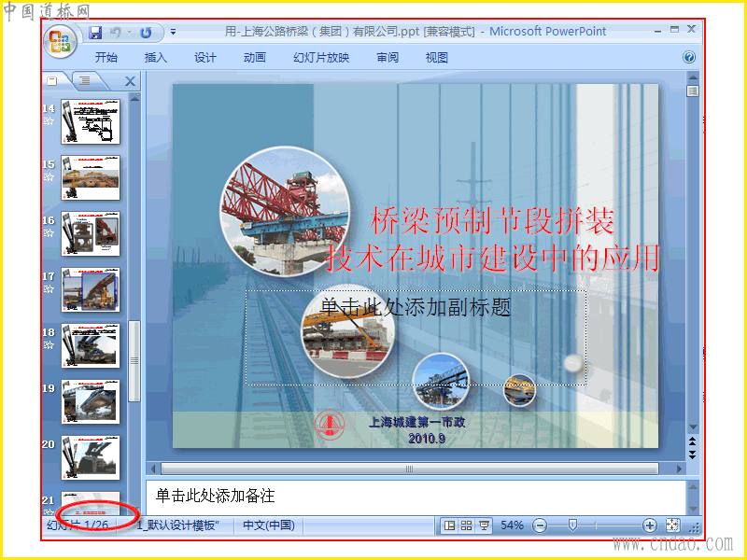Image resolution: width=747 pixels, height=560 pixels.
Task: Save the presentation with the floppy icon
Action: pos(95,33)
